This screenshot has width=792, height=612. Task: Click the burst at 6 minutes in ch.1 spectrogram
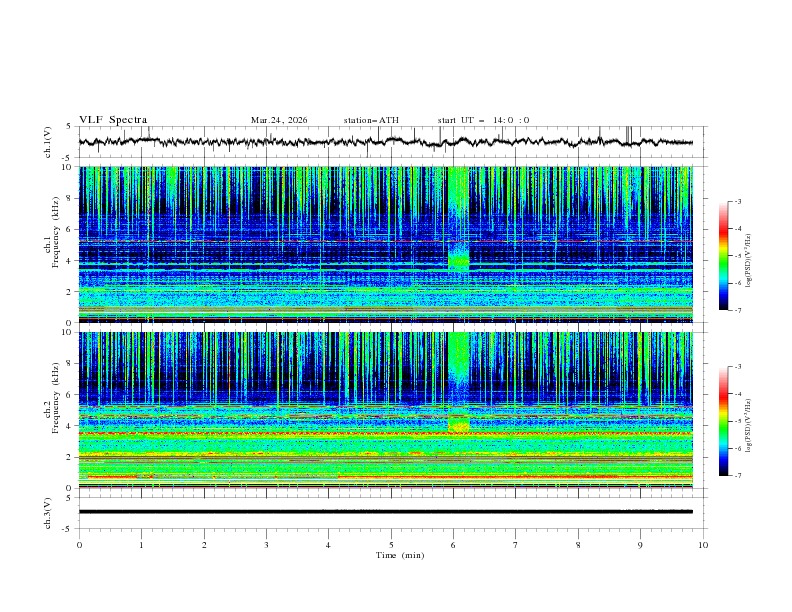[459, 218]
